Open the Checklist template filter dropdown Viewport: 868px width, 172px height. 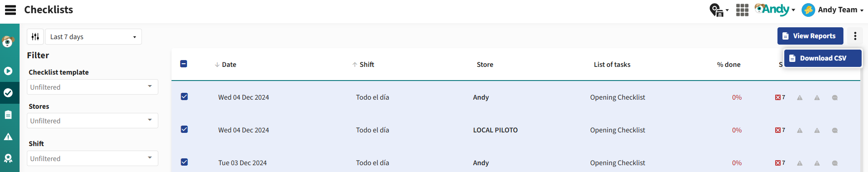(92, 87)
